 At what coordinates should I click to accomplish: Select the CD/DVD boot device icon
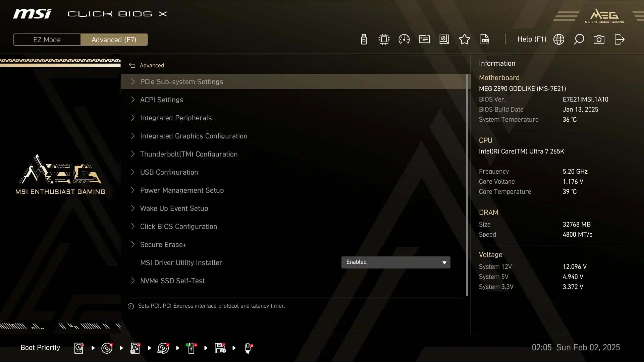pyautogui.click(x=107, y=348)
